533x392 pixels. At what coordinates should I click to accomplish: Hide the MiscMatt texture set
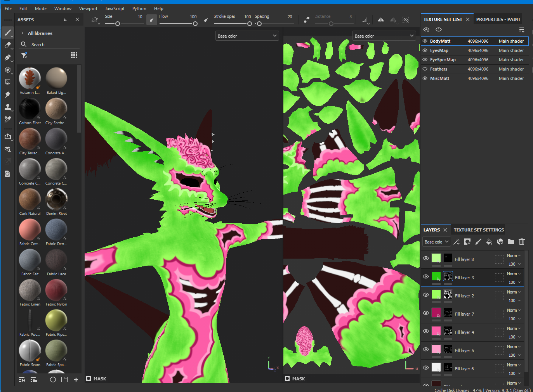tap(425, 78)
